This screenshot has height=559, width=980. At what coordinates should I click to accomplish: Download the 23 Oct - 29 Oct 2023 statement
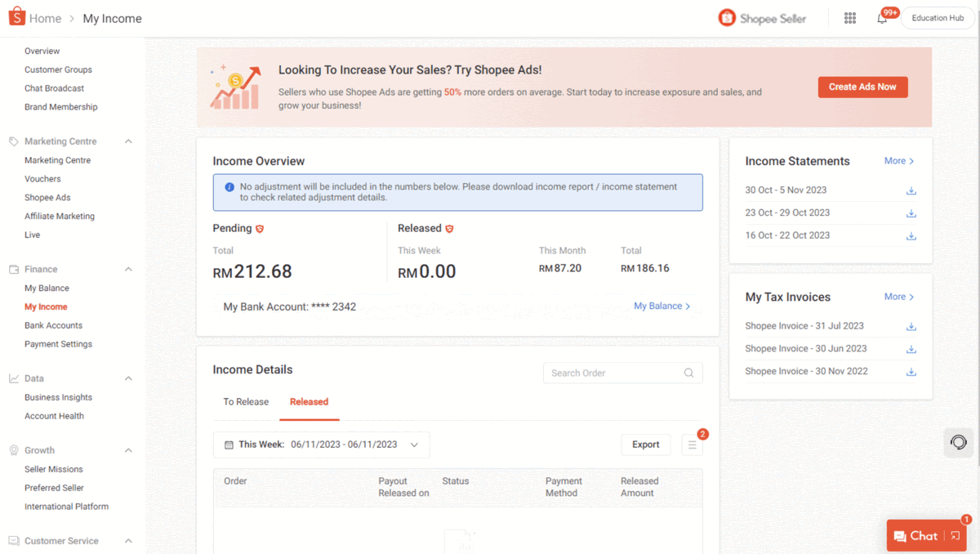tap(911, 212)
